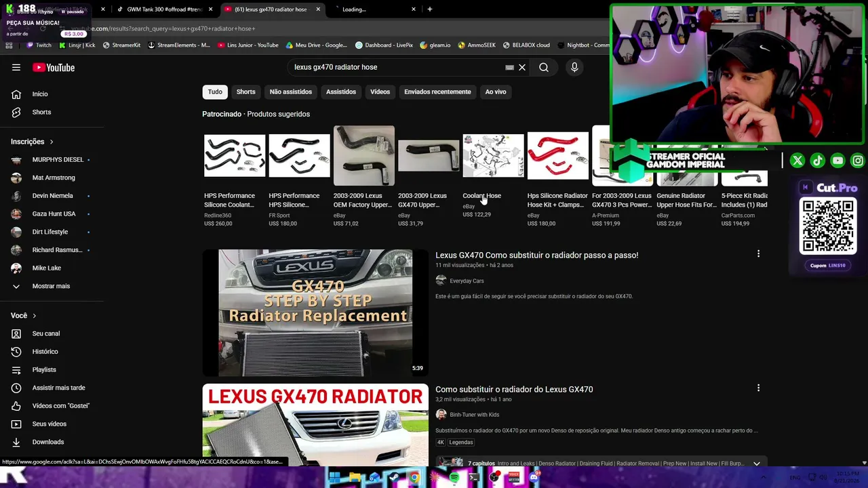This screenshot has width=868, height=488.
Task: Switch to the GWM Tank 300 browser tab
Action: (164, 9)
